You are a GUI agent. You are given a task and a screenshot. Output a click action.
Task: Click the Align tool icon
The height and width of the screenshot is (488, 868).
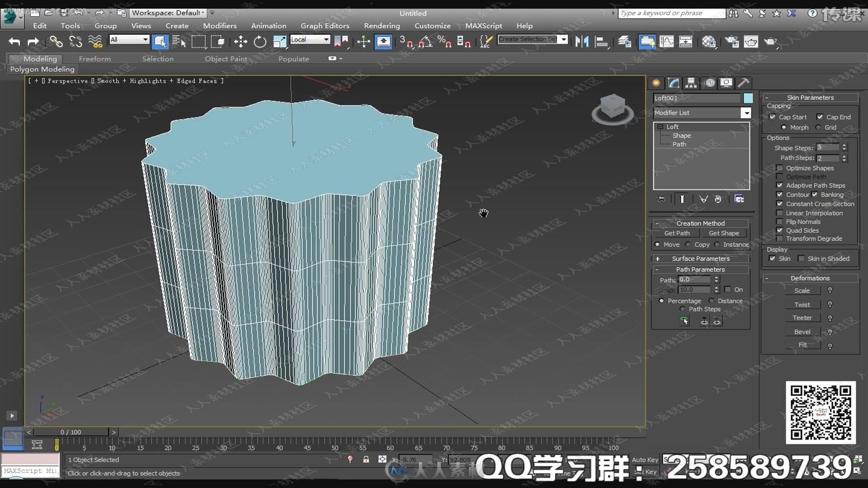601,42
